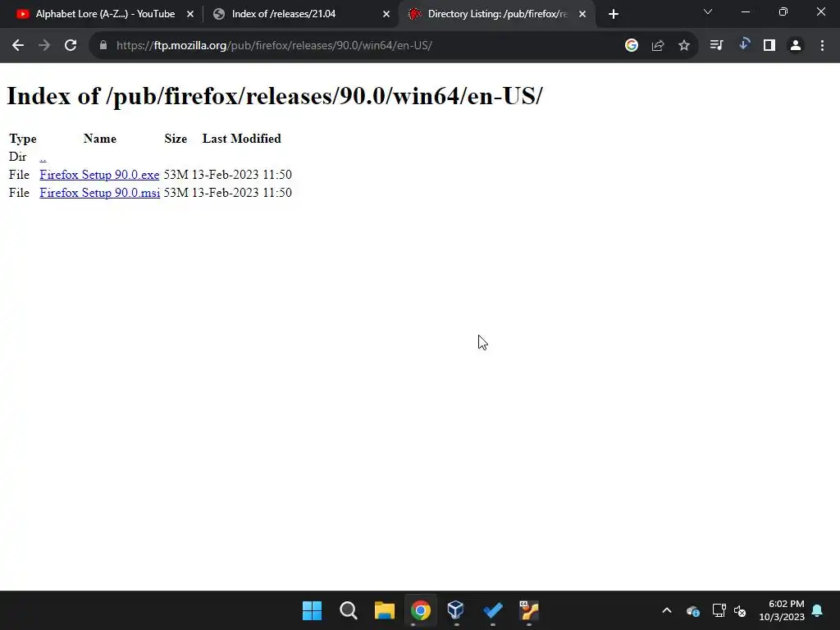This screenshot has width=840, height=630.
Task: Click the 'Dir' type cell
Action: coord(18,157)
